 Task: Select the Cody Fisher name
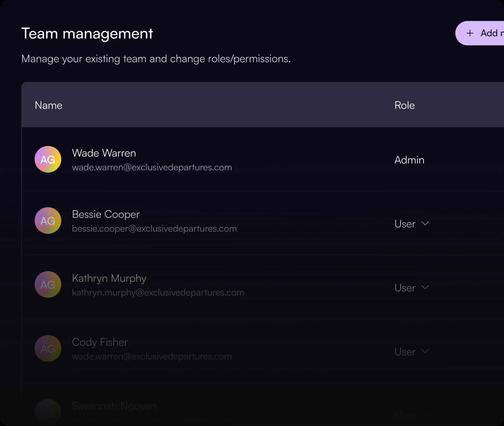point(100,342)
